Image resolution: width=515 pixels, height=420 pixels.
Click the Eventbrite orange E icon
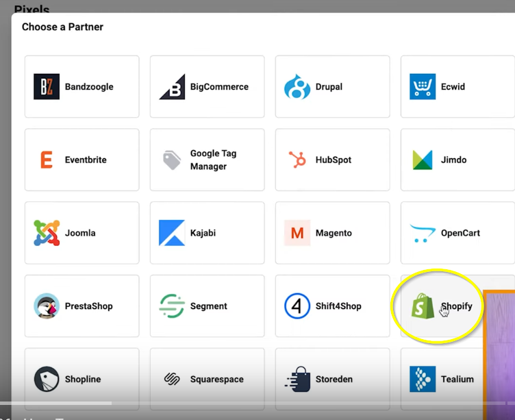tap(47, 160)
